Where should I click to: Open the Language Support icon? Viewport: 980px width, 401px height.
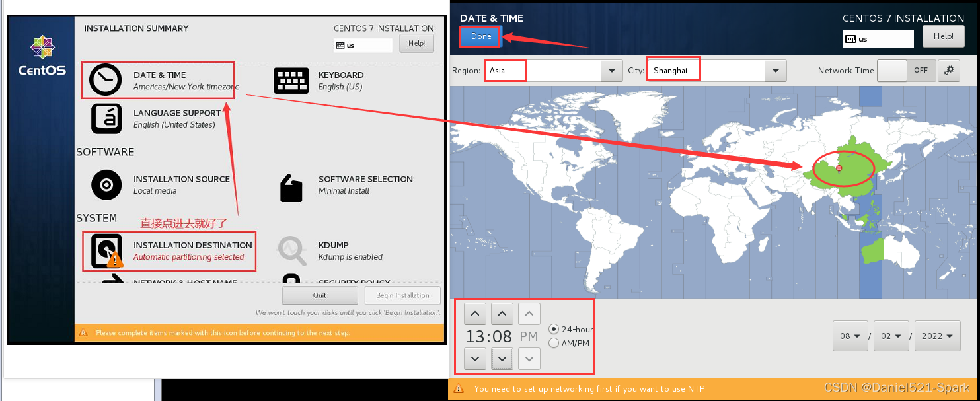(x=106, y=118)
